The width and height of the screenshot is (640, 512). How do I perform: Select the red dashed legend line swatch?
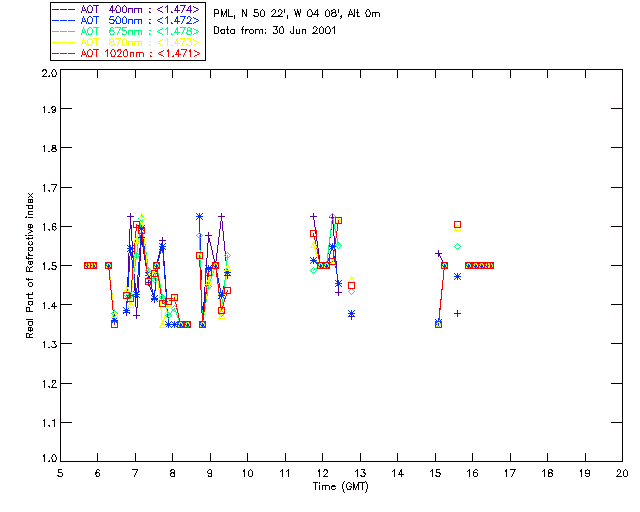point(64,53)
